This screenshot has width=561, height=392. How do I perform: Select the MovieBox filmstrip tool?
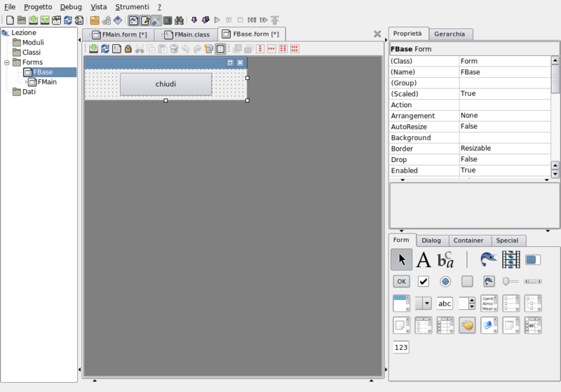point(511,259)
